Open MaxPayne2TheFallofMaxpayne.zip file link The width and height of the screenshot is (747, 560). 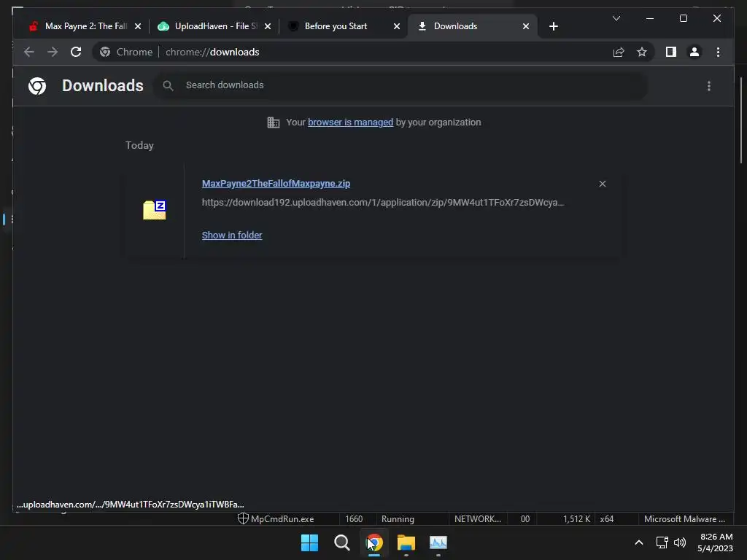pos(276,183)
